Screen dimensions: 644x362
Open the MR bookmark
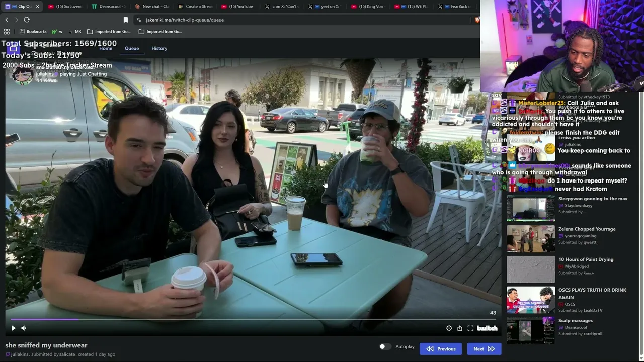coord(74,31)
